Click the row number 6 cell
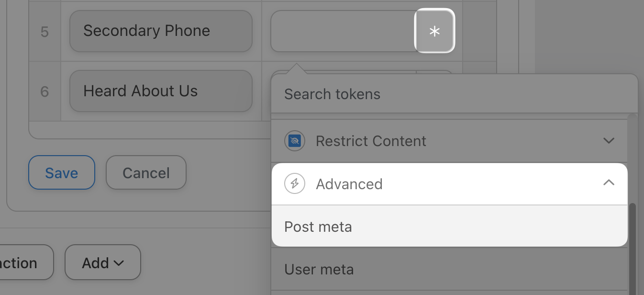The image size is (644, 295). 44,91
